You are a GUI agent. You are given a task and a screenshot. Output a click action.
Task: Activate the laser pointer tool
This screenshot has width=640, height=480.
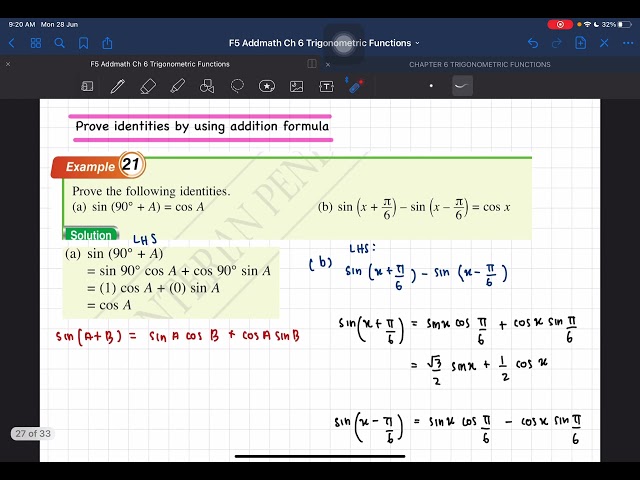[354, 85]
